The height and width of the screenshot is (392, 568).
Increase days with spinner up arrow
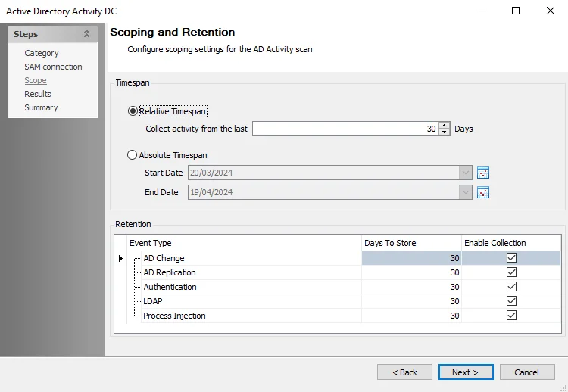point(444,125)
